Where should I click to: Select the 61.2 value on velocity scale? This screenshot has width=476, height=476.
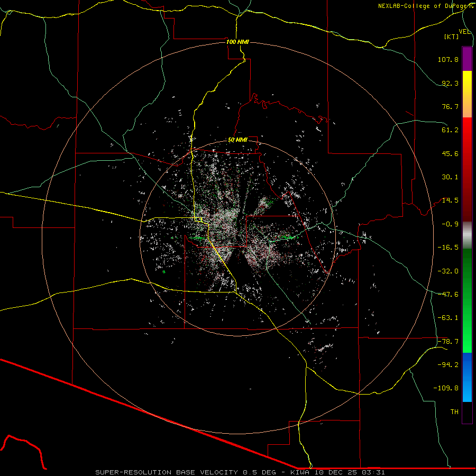[450, 130]
